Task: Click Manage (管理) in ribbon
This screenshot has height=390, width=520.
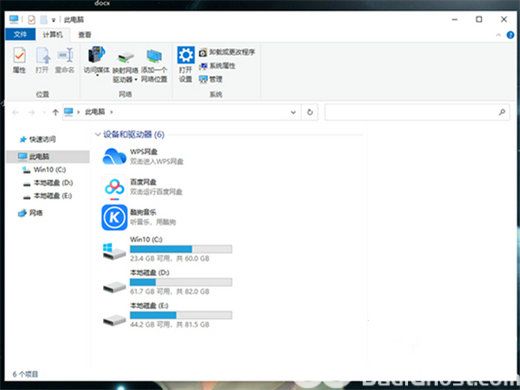Action: (211, 79)
